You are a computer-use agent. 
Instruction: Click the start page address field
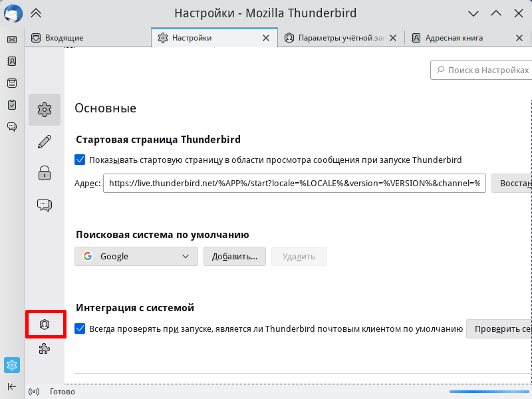[295, 184]
